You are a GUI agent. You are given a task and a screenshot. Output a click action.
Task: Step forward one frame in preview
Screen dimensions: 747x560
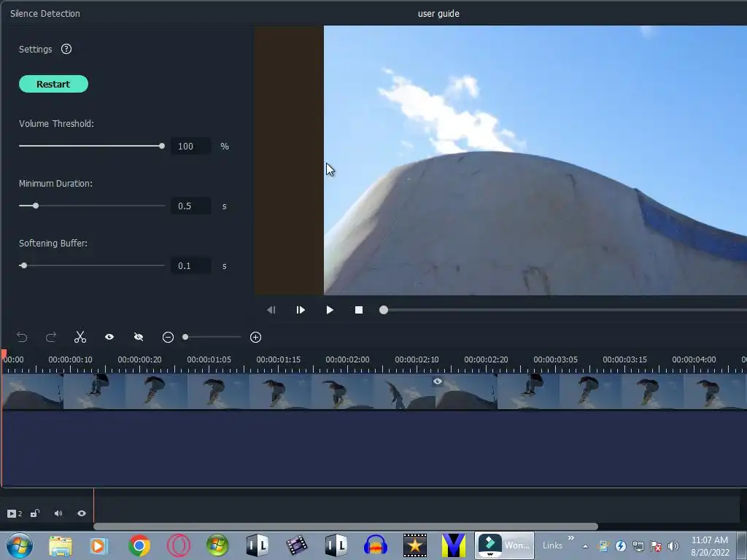click(300, 310)
